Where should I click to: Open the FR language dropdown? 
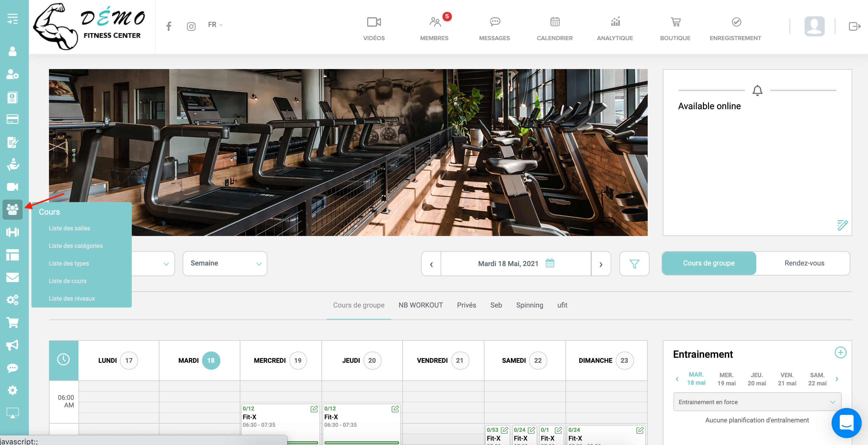215,25
